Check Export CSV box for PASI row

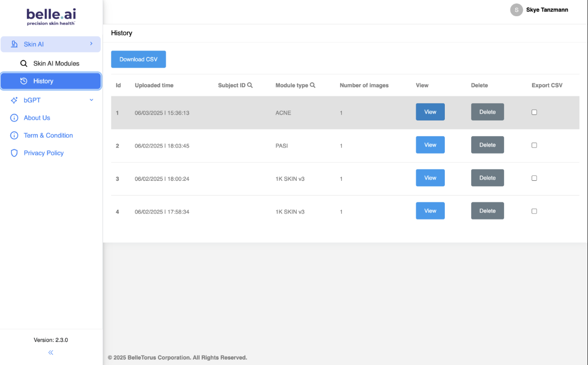click(x=534, y=145)
